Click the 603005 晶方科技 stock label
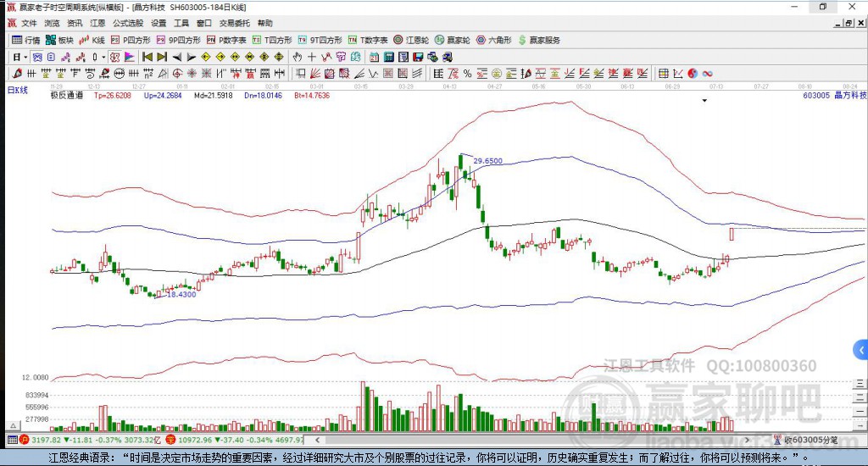Image resolution: width=868 pixels, height=466 pixels. (835, 95)
